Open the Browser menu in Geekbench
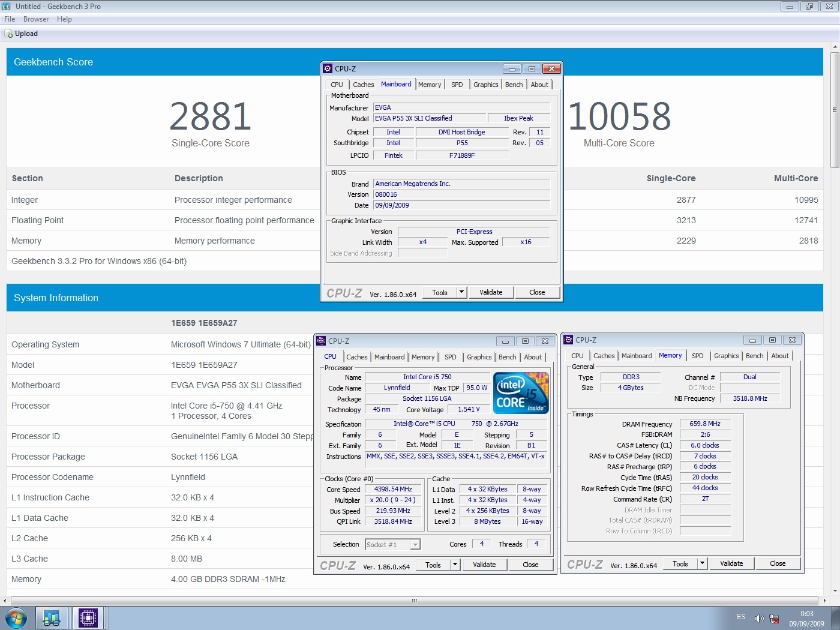Image resolution: width=840 pixels, height=630 pixels. [x=36, y=19]
